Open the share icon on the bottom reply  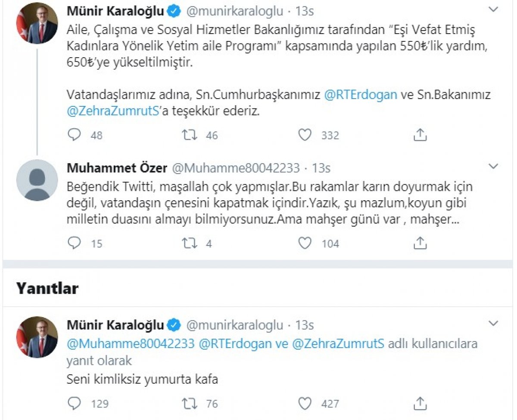420,402
